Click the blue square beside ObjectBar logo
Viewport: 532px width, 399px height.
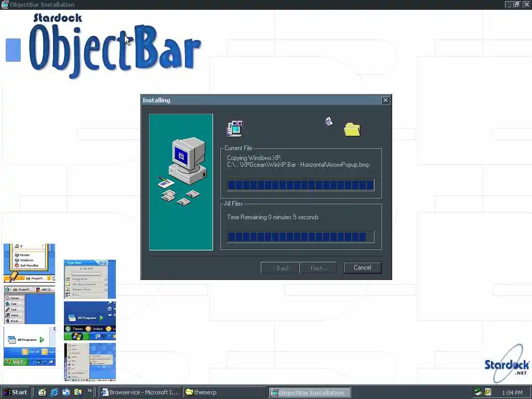pyautogui.click(x=13, y=50)
